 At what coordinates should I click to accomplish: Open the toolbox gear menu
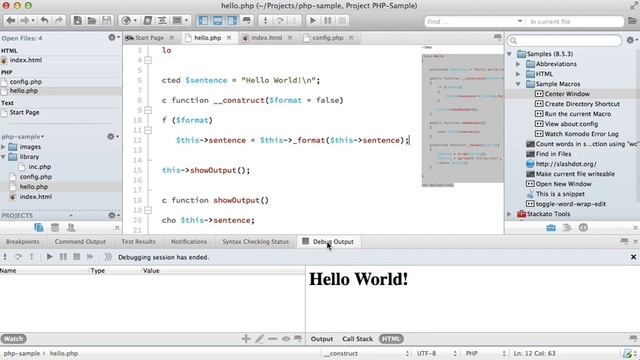tap(631, 40)
